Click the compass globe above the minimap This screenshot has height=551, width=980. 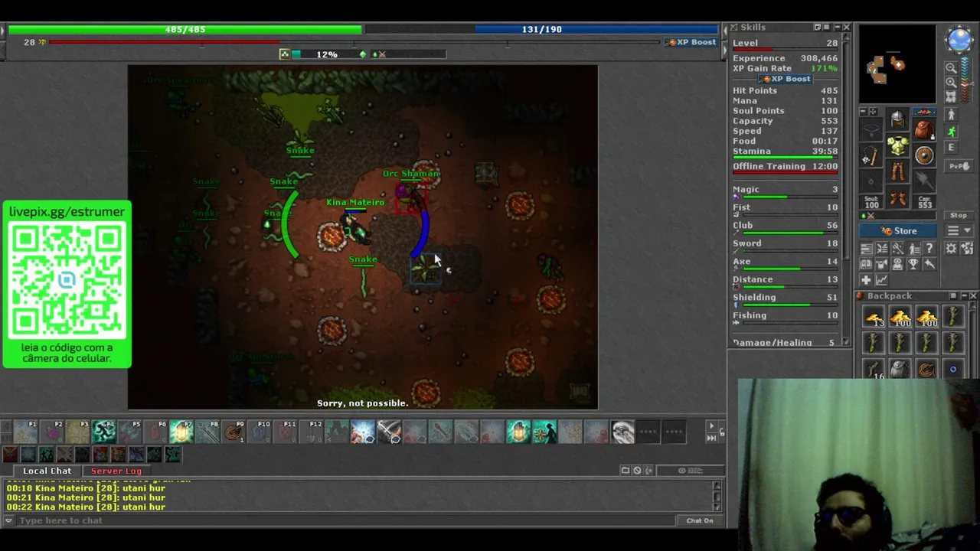959,40
